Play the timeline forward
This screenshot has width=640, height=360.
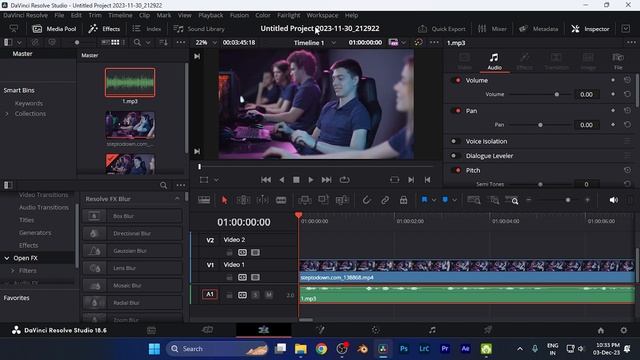(x=311, y=180)
